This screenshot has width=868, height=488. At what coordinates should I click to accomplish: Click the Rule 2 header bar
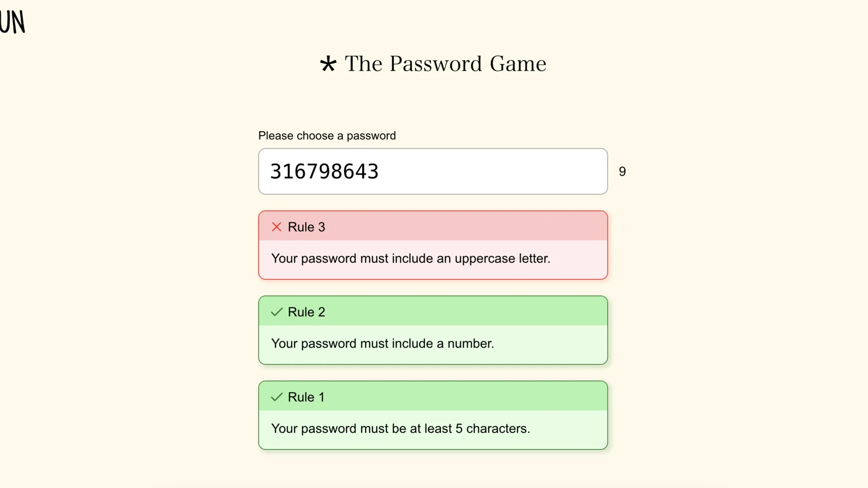click(x=433, y=311)
